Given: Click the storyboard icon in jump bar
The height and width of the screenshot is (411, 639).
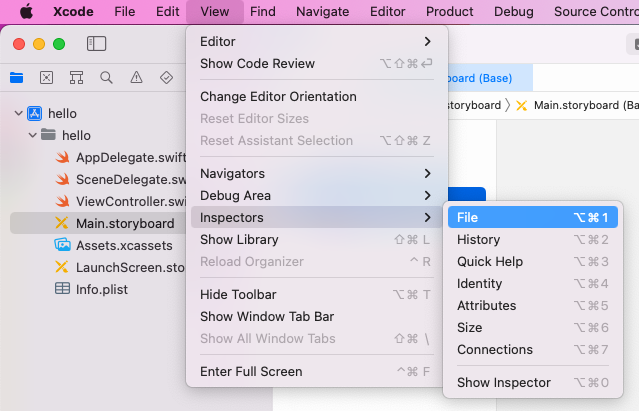Looking at the screenshot, I should click(522, 105).
